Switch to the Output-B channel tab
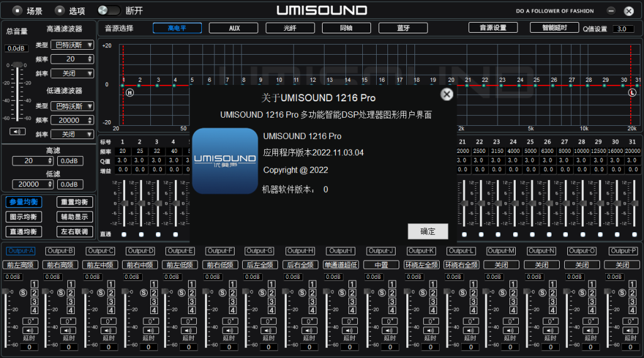 tap(60, 250)
